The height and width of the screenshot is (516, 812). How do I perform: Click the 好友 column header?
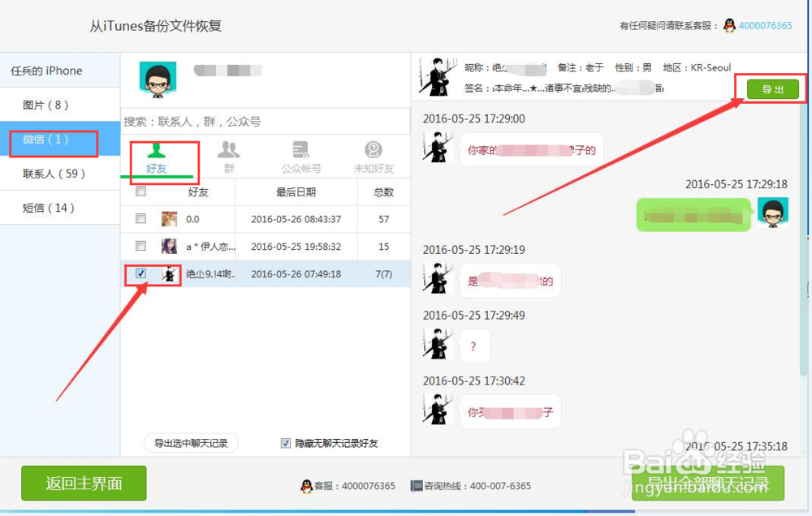point(198,192)
